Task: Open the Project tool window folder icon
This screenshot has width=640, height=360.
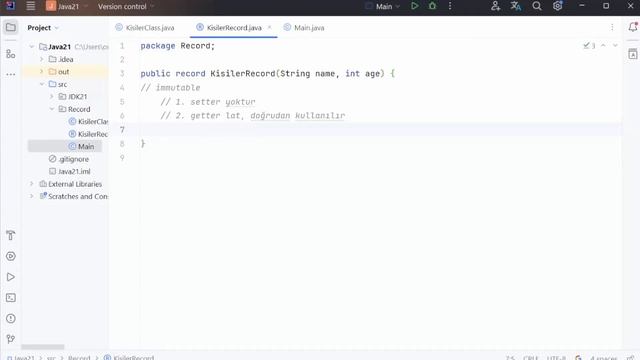Action: click(x=11, y=28)
